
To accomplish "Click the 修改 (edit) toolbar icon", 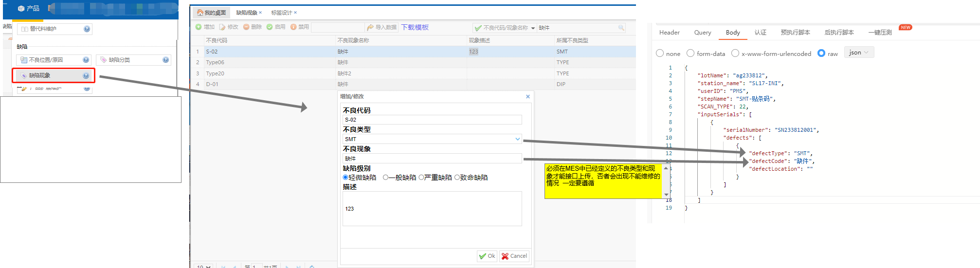I will pyautogui.click(x=222, y=27).
